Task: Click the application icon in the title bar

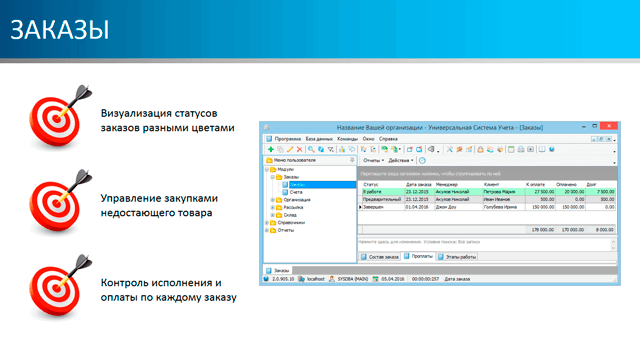Action: pos(267,127)
